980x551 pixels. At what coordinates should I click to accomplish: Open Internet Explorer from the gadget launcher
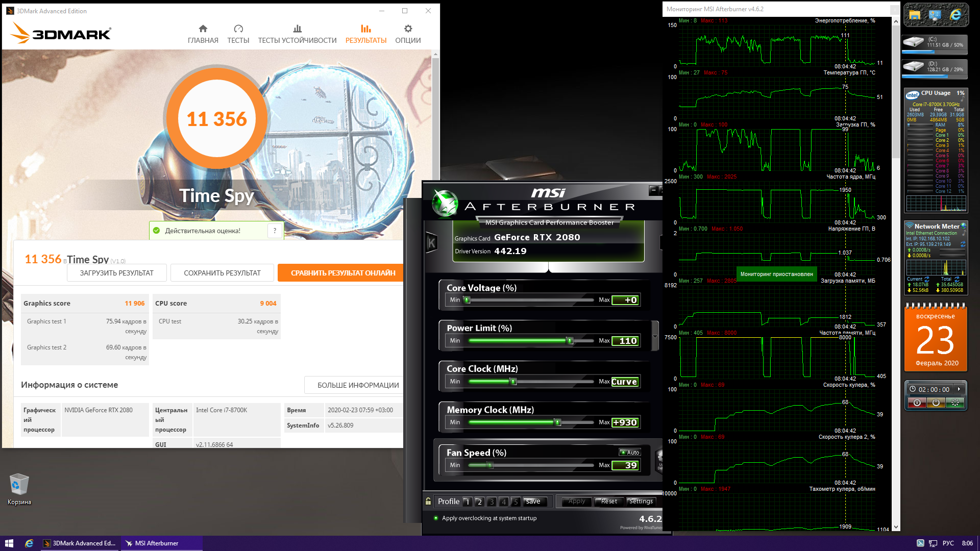tap(955, 15)
